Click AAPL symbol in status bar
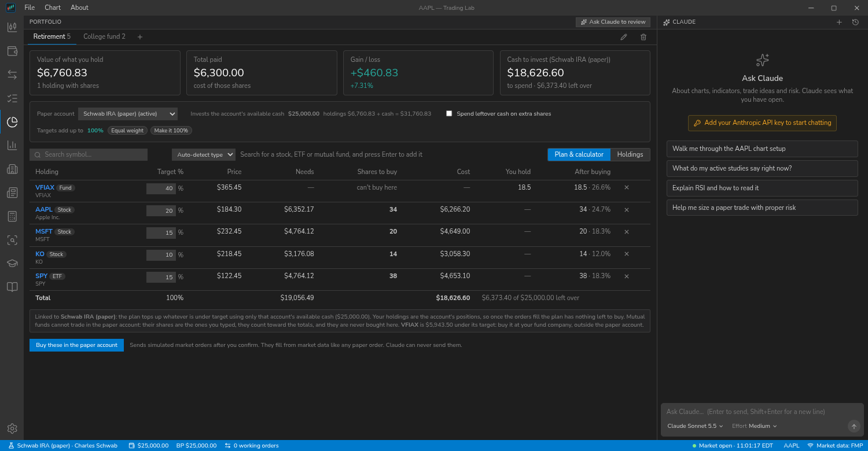The width and height of the screenshot is (868, 451). (x=792, y=446)
